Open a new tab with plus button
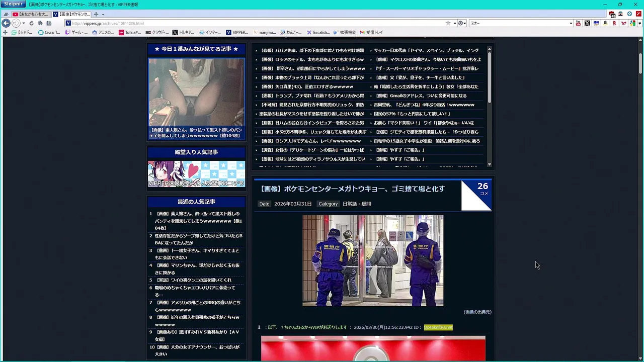This screenshot has width=644, height=362. pyautogui.click(x=96, y=14)
